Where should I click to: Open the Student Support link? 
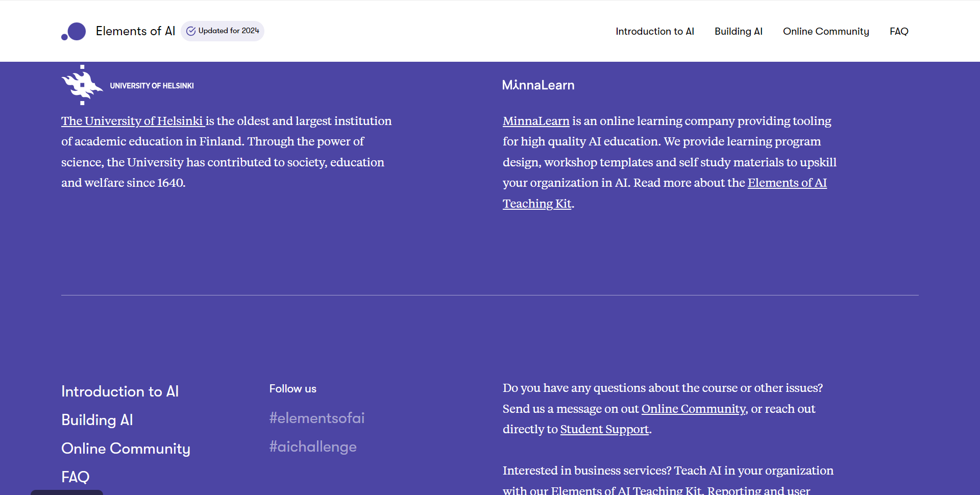coord(604,429)
